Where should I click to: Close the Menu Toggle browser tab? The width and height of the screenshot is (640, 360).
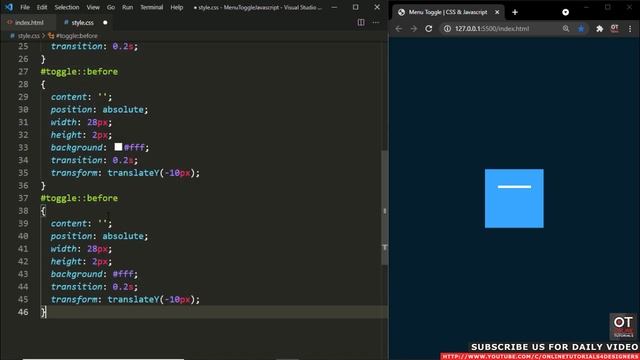497,12
